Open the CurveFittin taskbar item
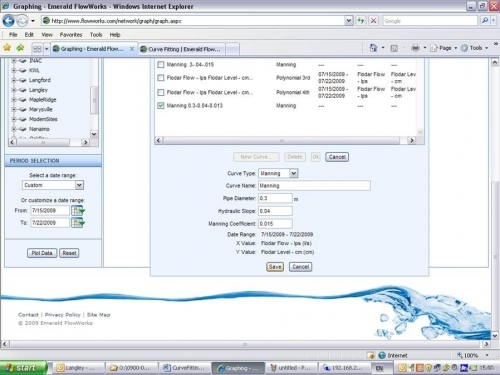 pos(184,368)
